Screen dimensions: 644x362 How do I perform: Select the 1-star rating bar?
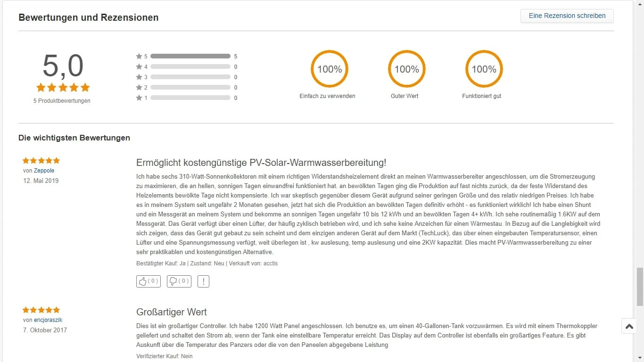tap(190, 98)
